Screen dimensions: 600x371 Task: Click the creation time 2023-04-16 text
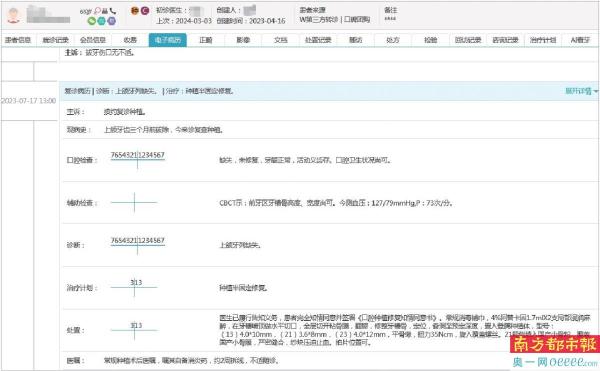(251, 21)
